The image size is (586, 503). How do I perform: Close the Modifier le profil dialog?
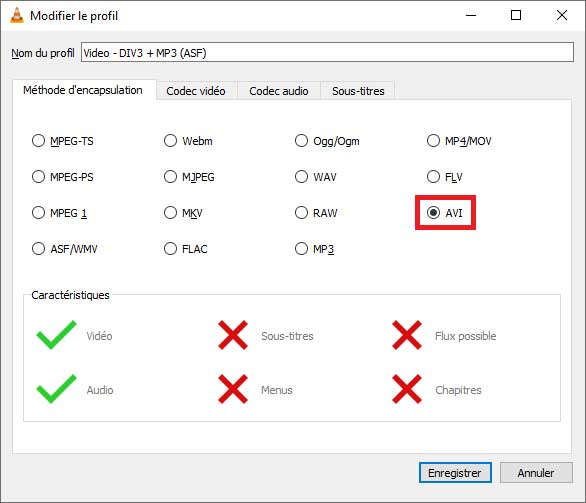pyautogui.click(x=562, y=15)
